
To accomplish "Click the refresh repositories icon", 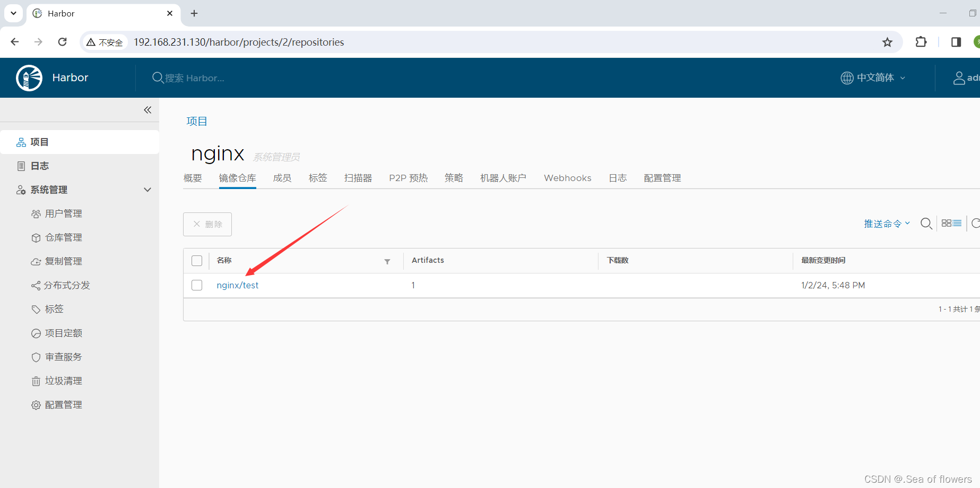I will point(975,224).
